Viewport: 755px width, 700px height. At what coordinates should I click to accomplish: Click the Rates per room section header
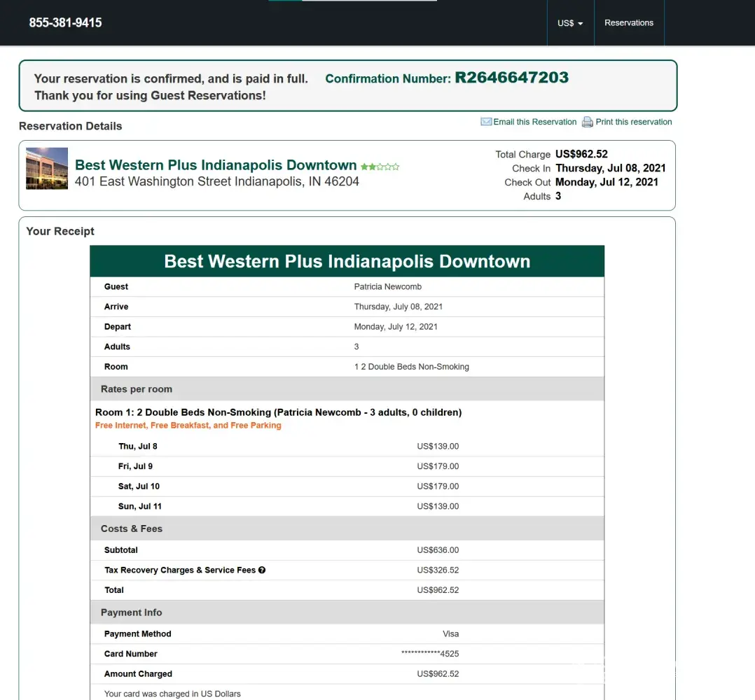(137, 389)
